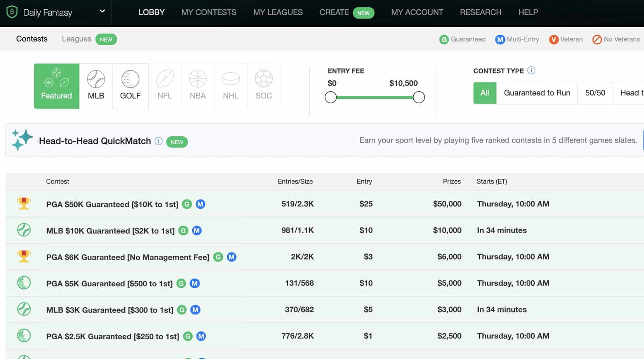Click the G badge on MLB $3K row
The image size is (644, 359).
point(182,310)
